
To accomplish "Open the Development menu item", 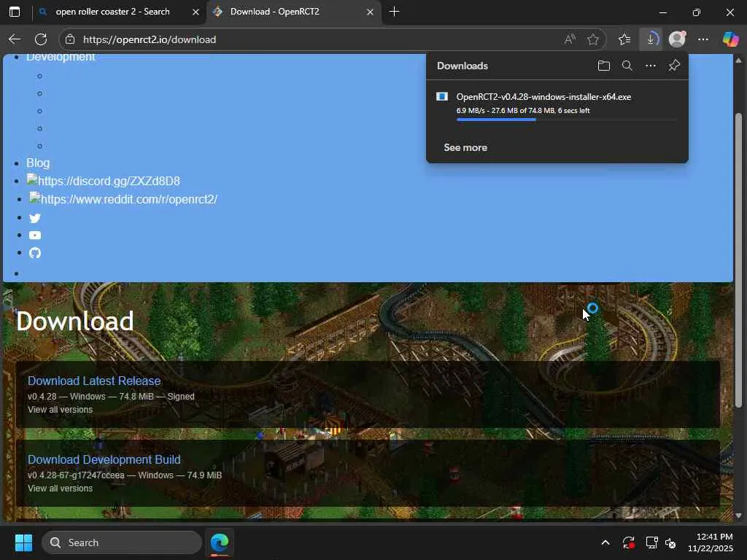I will pos(61,57).
